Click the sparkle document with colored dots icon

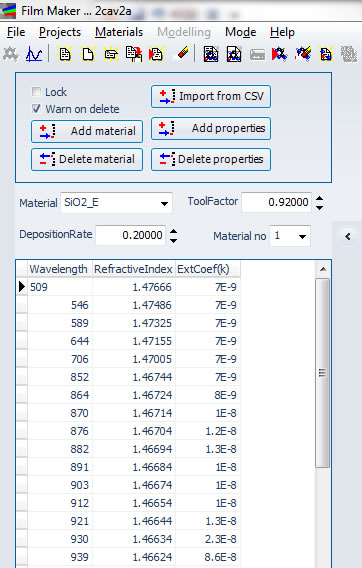[326, 55]
